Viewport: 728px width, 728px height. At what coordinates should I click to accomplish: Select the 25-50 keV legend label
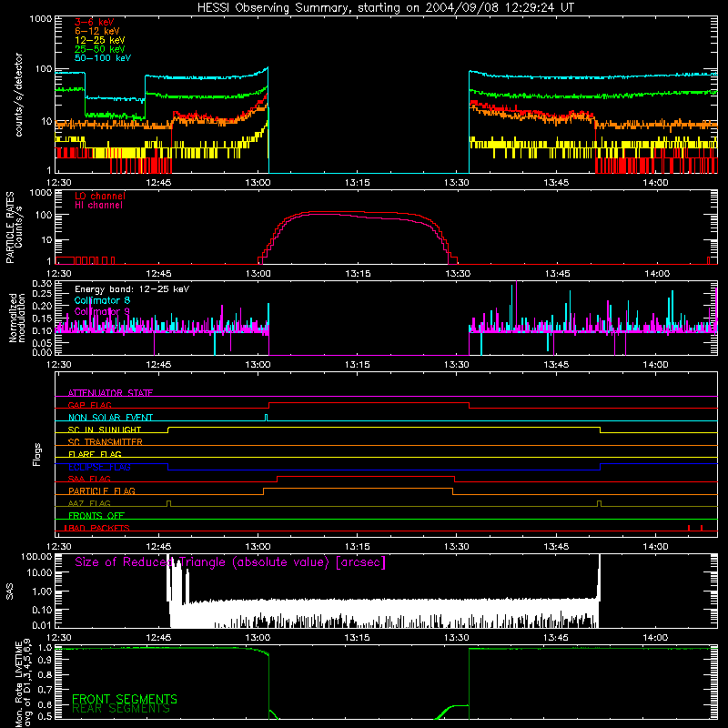(100, 49)
